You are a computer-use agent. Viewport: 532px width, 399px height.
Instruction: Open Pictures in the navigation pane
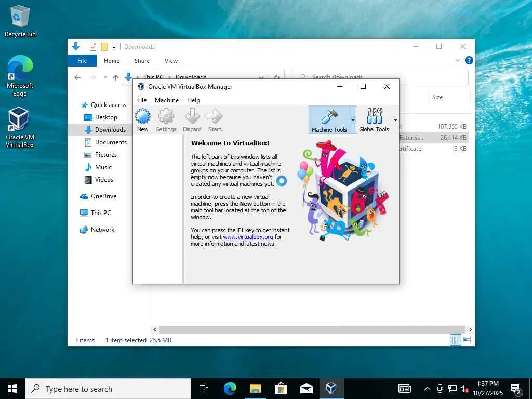[x=100, y=155]
